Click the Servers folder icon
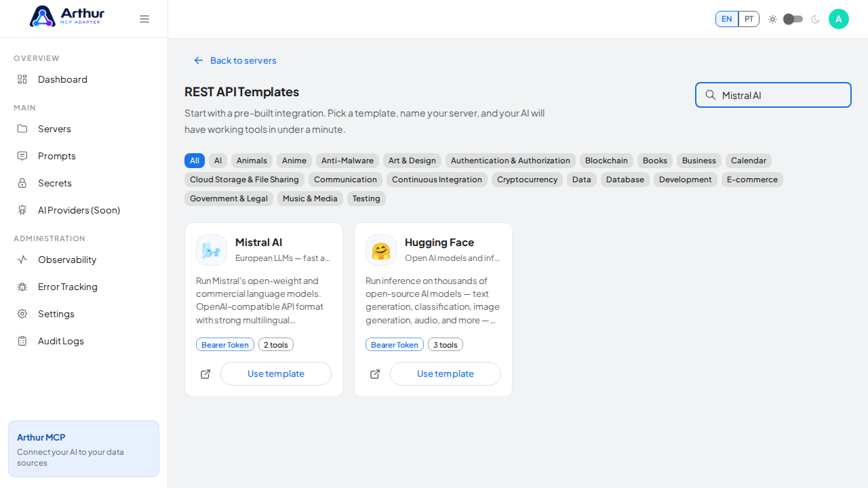The width and height of the screenshot is (868, 488). (x=22, y=129)
